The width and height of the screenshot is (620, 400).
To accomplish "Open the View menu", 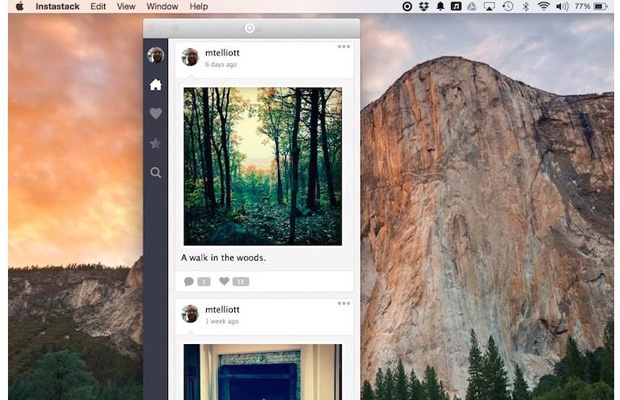I will coord(126,6).
